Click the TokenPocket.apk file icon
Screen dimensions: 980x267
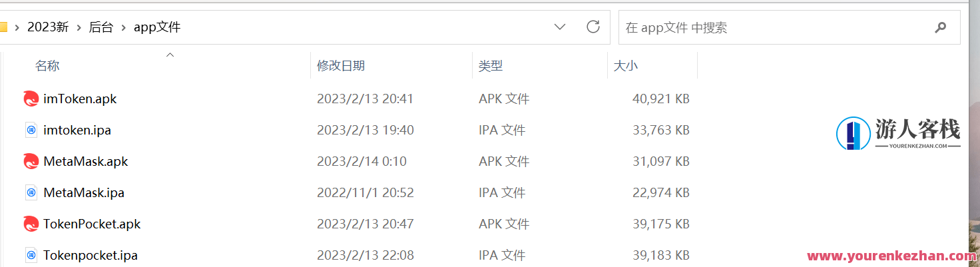point(31,224)
